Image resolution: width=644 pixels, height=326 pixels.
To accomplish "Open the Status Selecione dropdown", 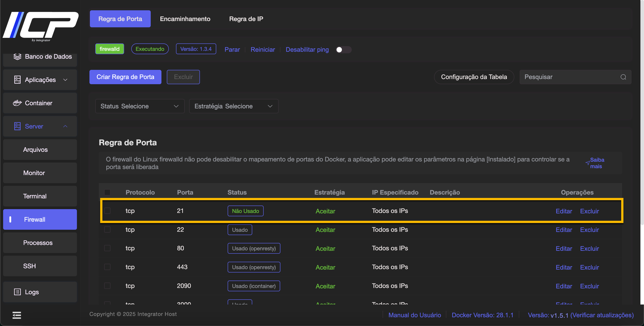I will (140, 106).
